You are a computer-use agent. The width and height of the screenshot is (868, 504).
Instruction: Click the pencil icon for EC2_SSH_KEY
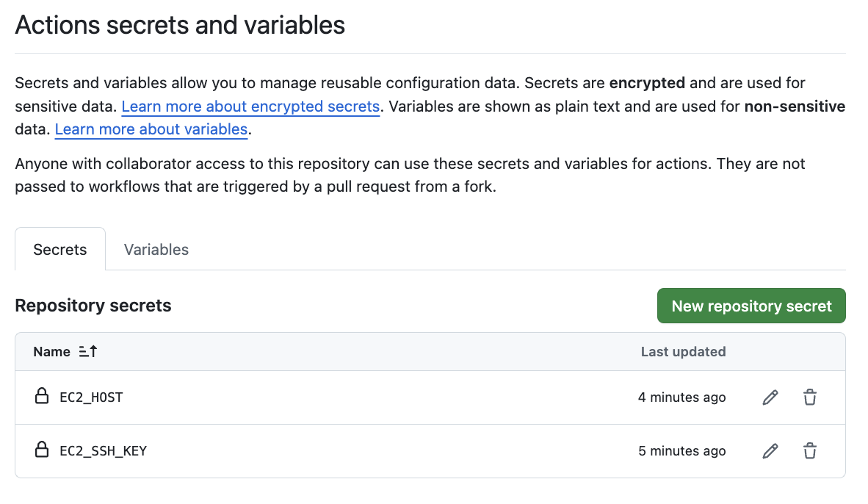[x=770, y=451]
